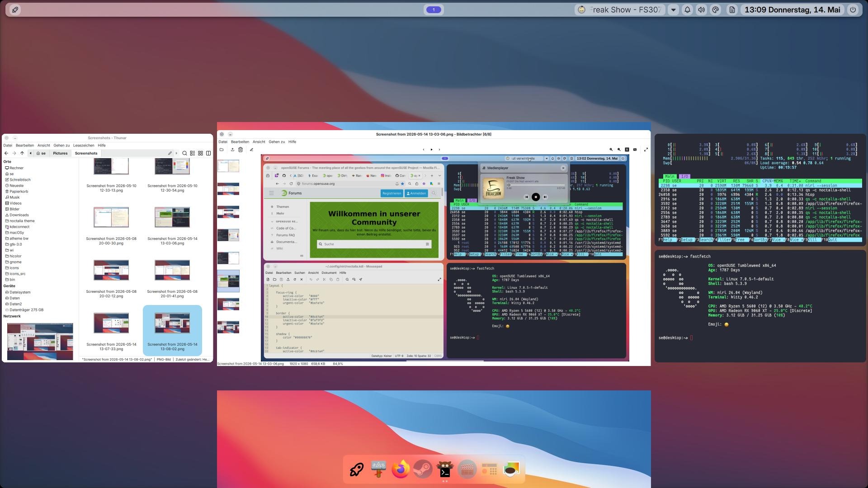Toggle Thunar's editable path entry pencil
The height and width of the screenshot is (488, 868).
170,153
